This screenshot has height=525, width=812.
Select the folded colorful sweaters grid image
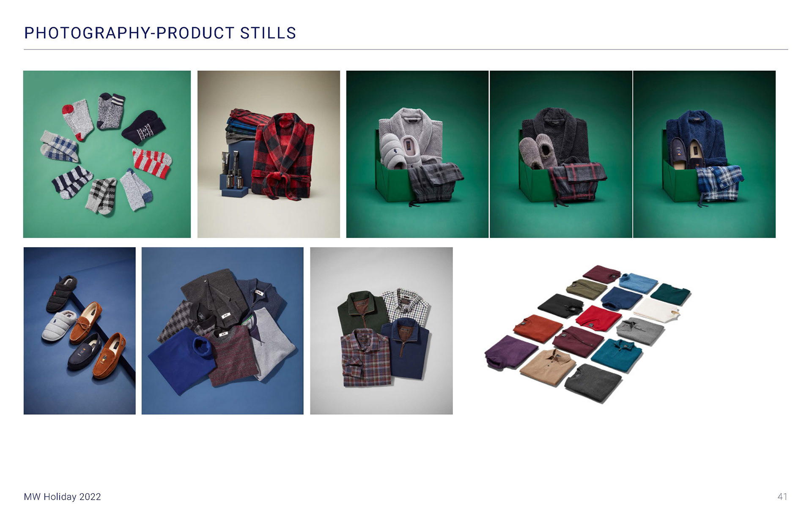(589, 333)
